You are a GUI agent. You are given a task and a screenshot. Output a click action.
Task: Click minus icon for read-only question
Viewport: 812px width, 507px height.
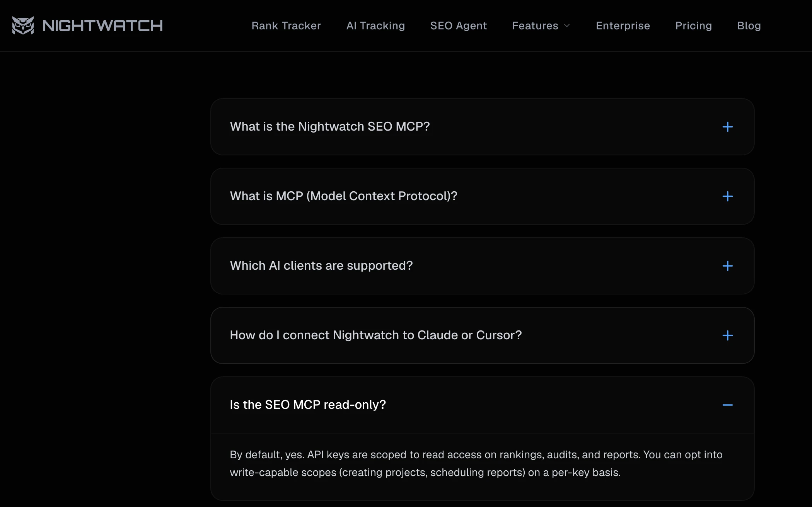[x=727, y=405]
